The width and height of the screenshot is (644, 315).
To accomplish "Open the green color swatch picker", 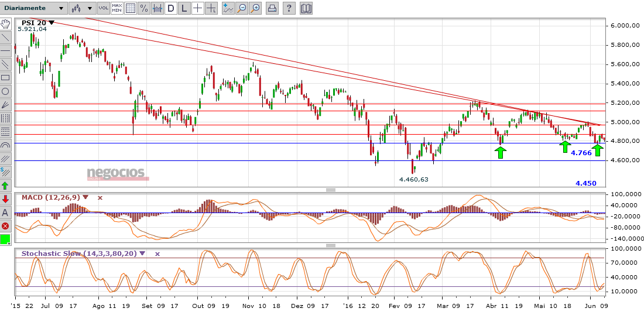I will pyautogui.click(x=6, y=239).
